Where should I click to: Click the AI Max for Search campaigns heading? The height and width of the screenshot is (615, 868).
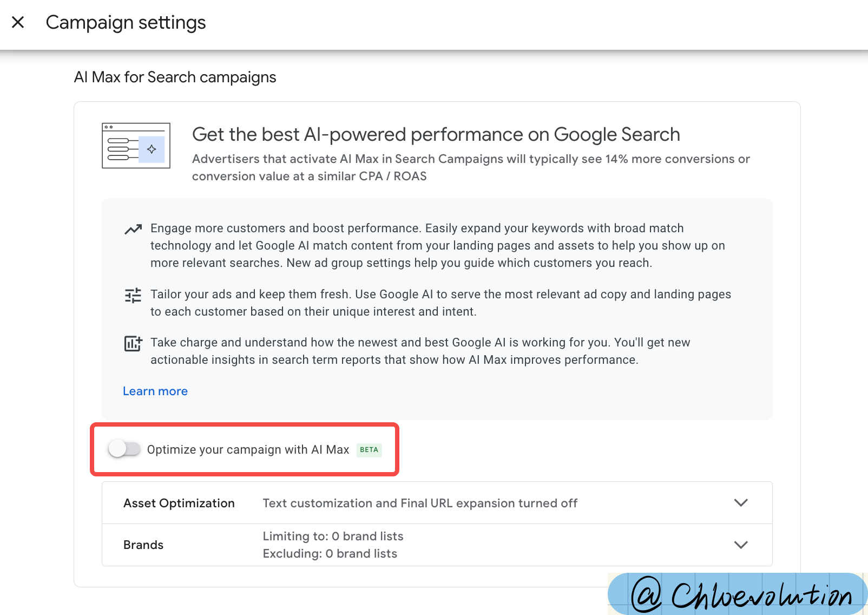click(x=175, y=77)
